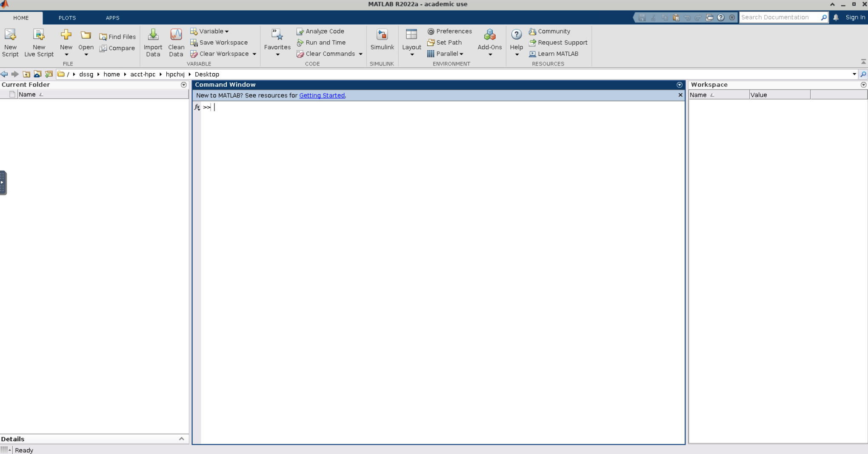Expand Clear Commands dropdown arrow
This screenshot has width=868, height=454.
361,54
